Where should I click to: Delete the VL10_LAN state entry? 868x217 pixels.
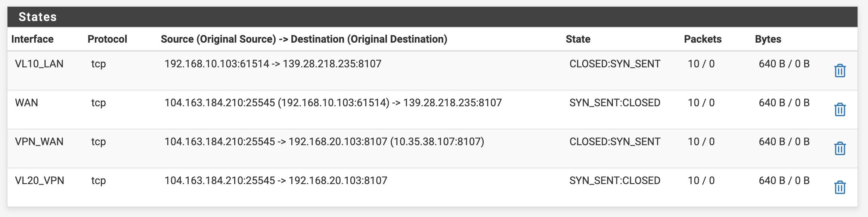840,71
